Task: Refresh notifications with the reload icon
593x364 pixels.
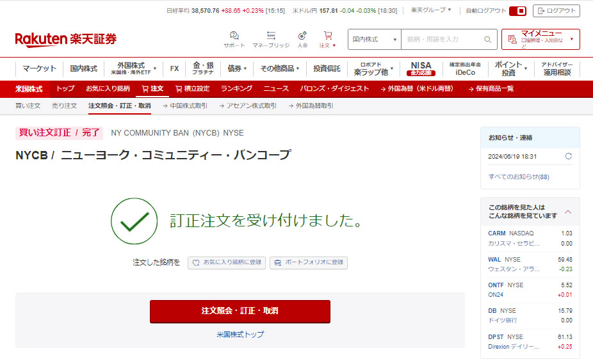Action: click(x=568, y=156)
